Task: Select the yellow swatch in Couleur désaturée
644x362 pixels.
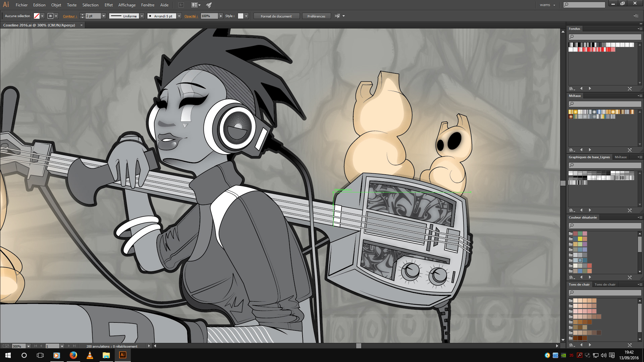Action: click(x=580, y=239)
